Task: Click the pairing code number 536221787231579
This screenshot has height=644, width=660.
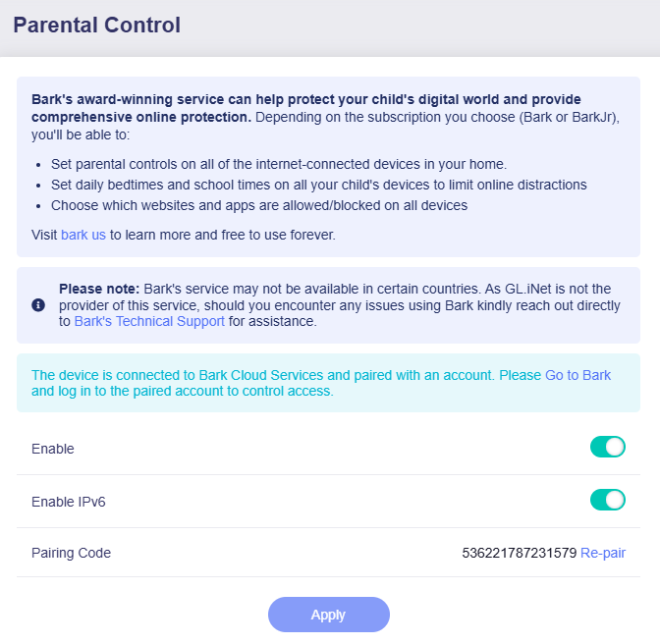Action: [519, 553]
